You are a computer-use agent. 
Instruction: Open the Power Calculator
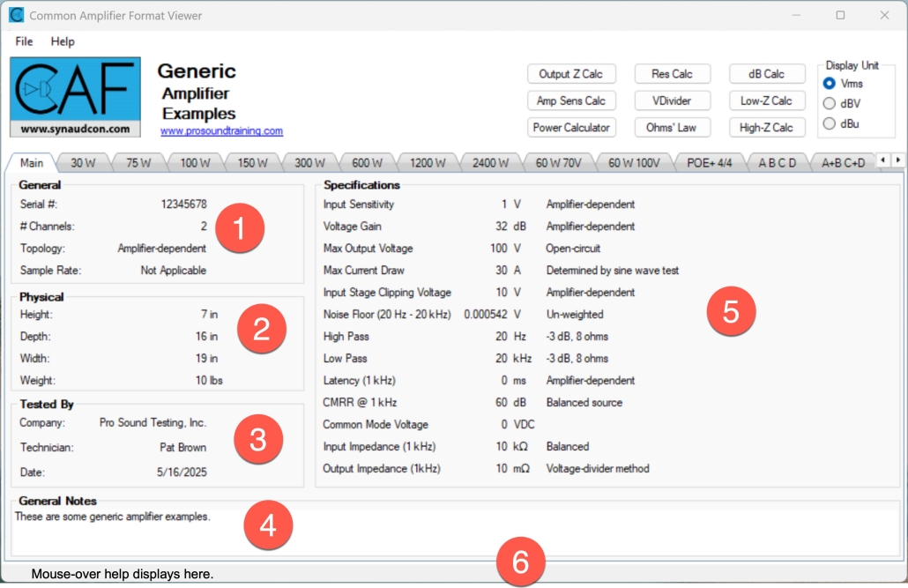click(x=571, y=128)
